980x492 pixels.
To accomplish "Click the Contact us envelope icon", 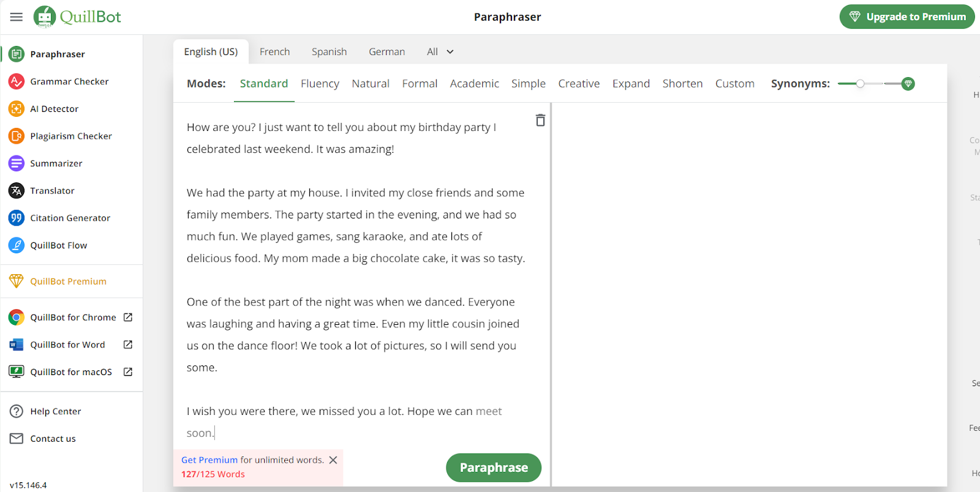I will tap(17, 439).
